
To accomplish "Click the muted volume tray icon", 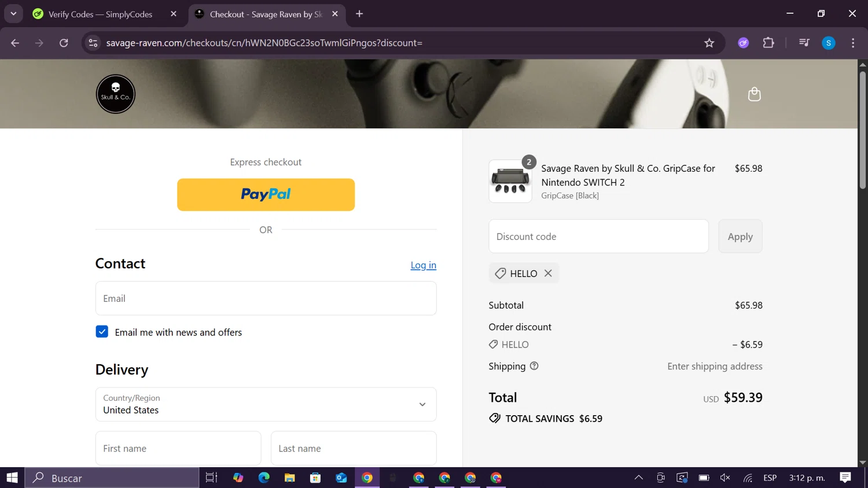I will click(x=725, y=478).
